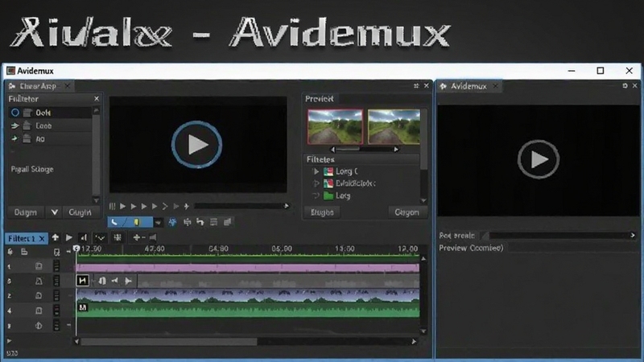Click the chevron arrow icon in the playback row
This screenshot has height=362, width=644.
point(165,206)
